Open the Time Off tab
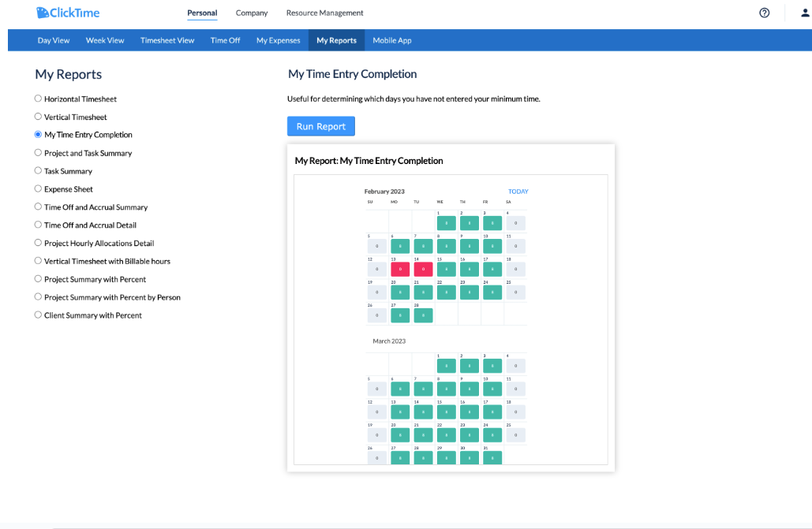The height and width of the screenshot is (529, 812). (225, 39)
